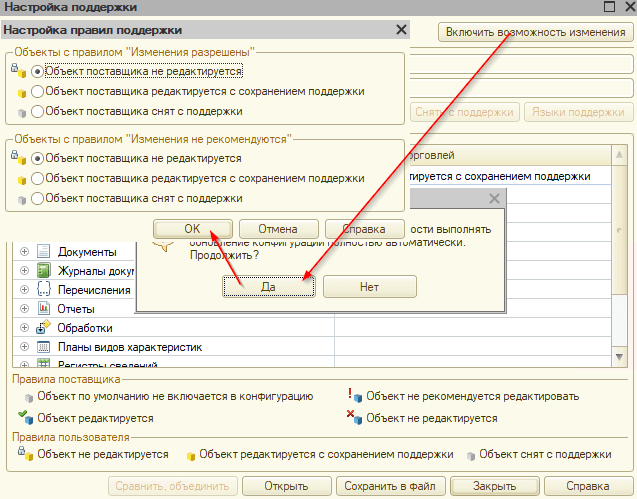Choose 'редактируется с сохранением поддержки' under 'Изменения не рекомендуются'
This screenshot has height=499, width=637.
click(37, 178)
